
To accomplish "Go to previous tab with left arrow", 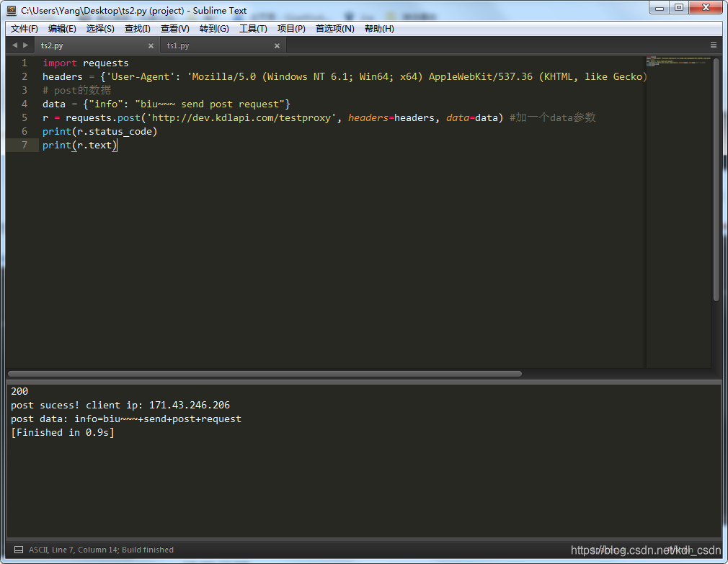I will click(14, 45).
